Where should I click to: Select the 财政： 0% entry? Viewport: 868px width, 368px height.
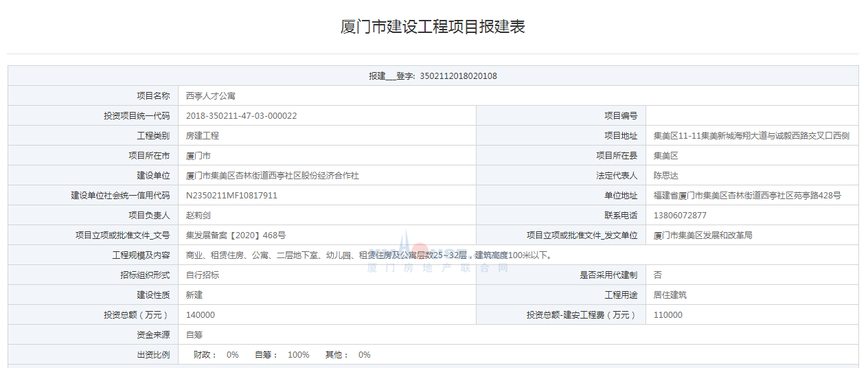coord(216,355)
